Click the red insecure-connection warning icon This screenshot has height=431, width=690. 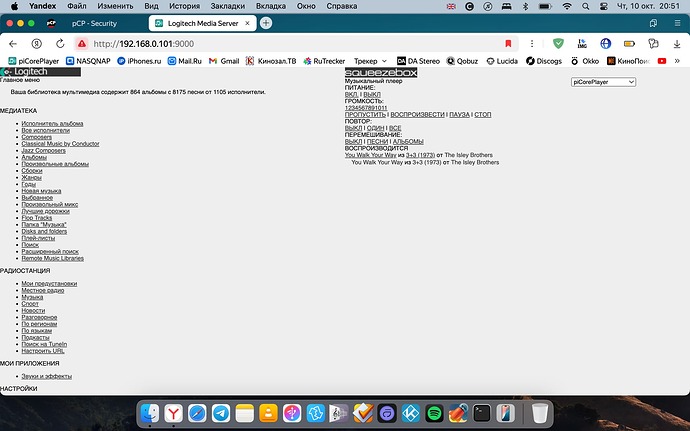[81, 44]
